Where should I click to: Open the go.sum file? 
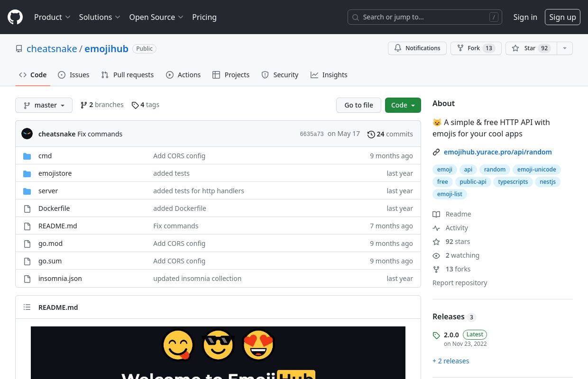coord(50,261)
